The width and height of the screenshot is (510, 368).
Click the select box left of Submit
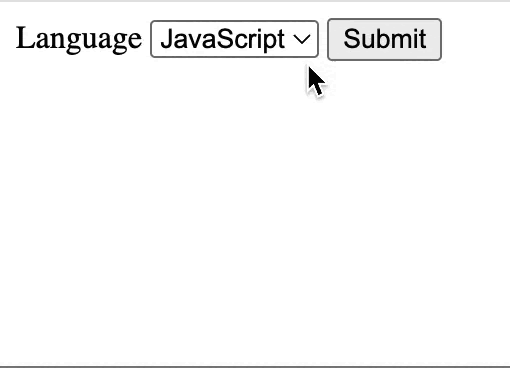click(x=234, y=39)
